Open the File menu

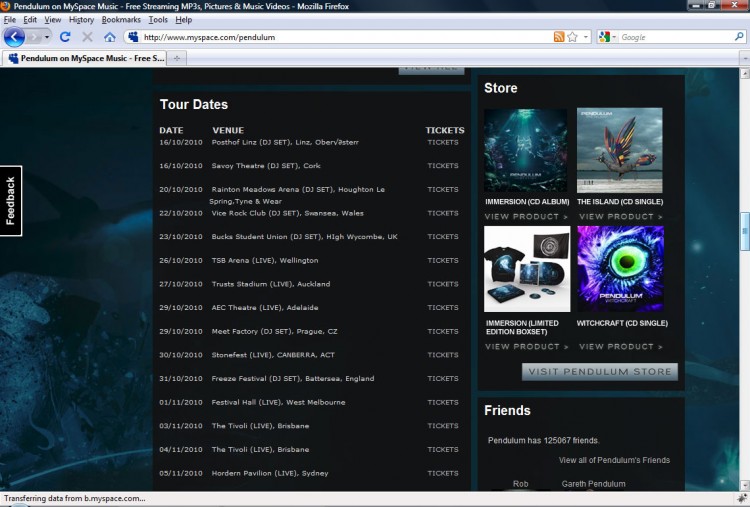pos(10,20)
